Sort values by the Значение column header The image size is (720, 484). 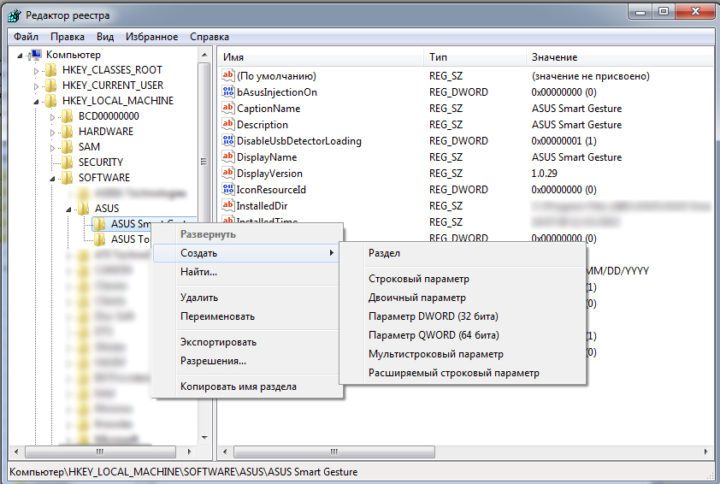tap(620, 57)
